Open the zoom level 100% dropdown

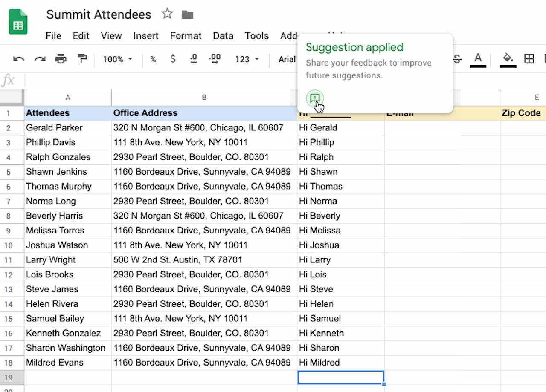point(116,59)
